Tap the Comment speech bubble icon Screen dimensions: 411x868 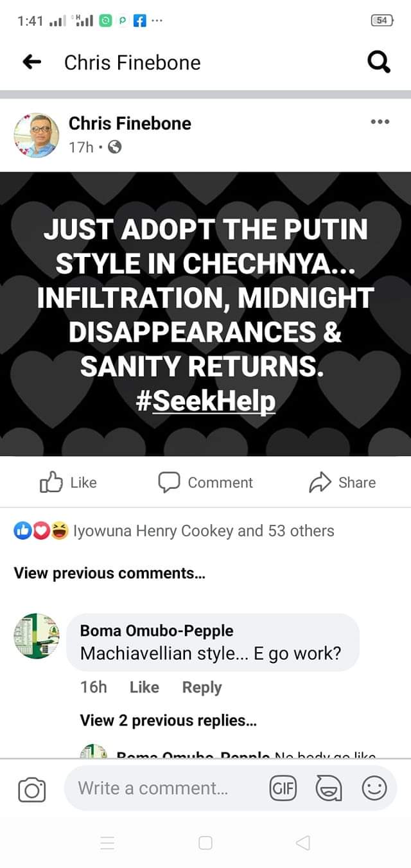[x=168, y=483]
